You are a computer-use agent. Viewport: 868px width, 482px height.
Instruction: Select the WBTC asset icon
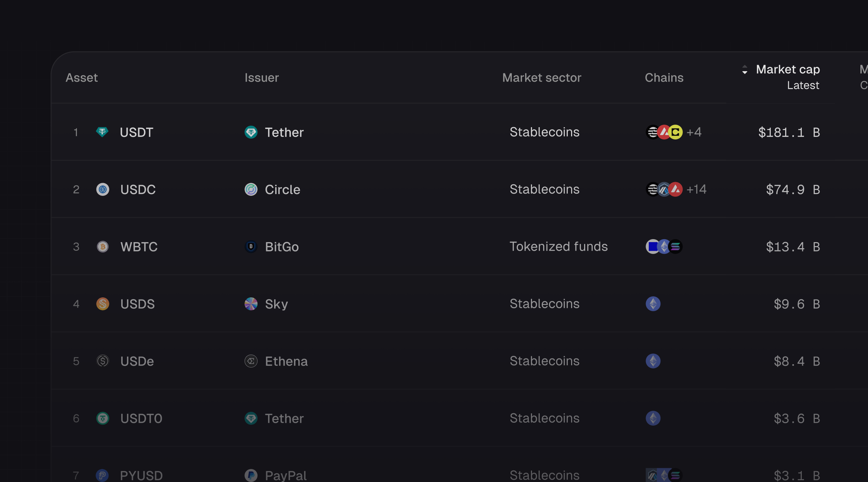pos(103,246)
